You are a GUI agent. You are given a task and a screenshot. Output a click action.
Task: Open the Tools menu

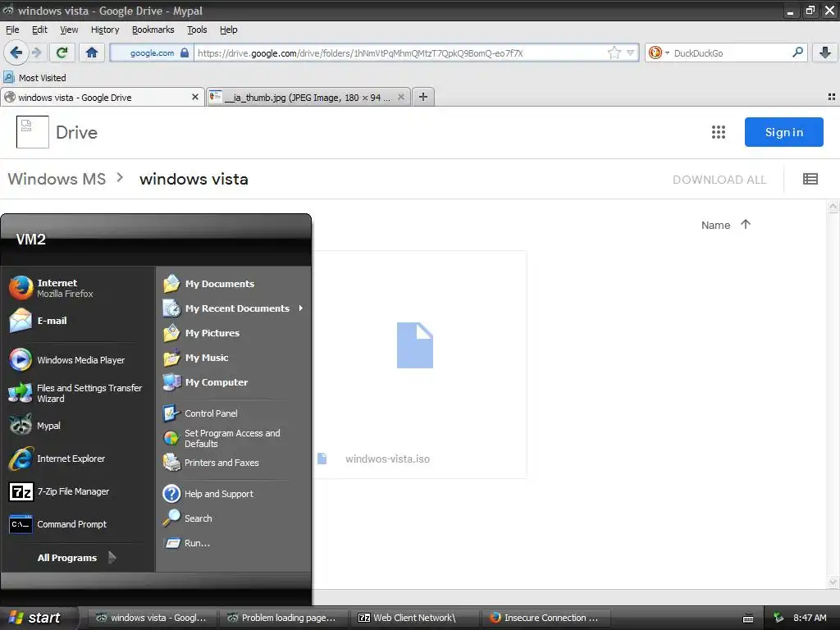197,30
